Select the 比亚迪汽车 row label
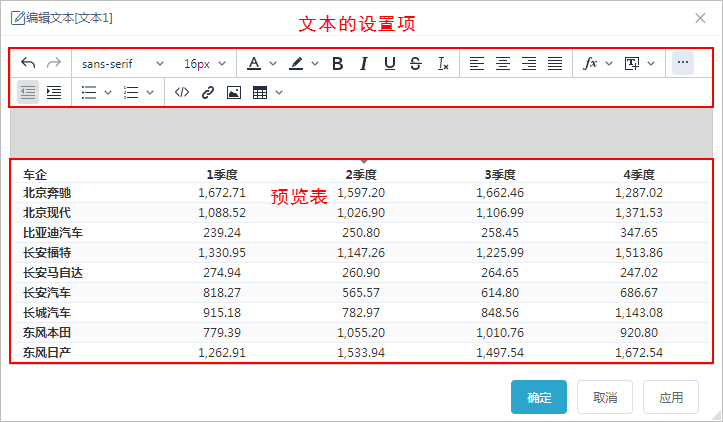Image resolution: width=723 pixels, height=422 pixels. [53, 232]
